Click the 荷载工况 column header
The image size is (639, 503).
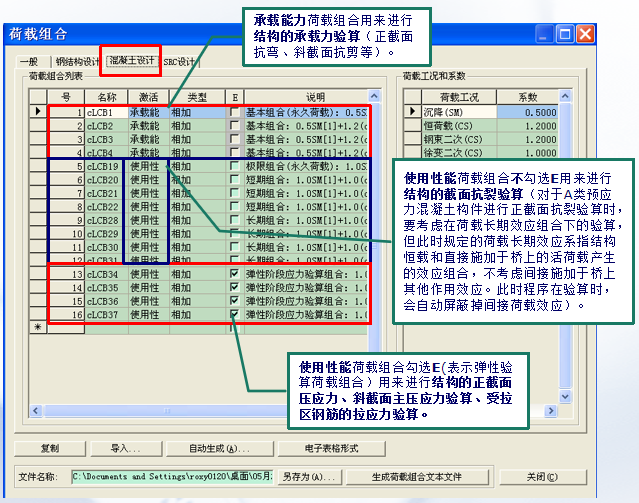click(x=459, y=97)
